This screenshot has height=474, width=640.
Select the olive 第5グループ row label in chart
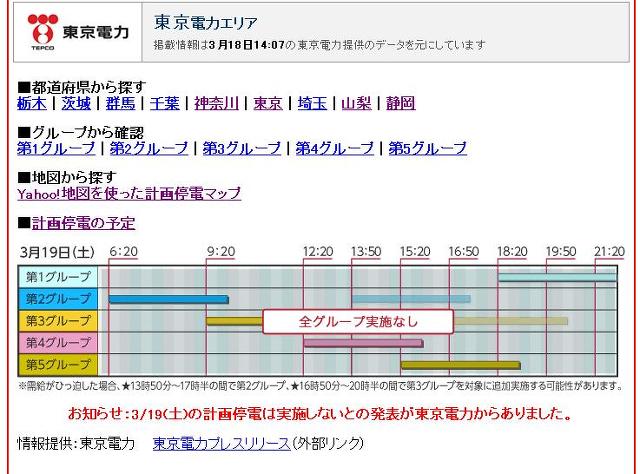[x=58, y=365]
